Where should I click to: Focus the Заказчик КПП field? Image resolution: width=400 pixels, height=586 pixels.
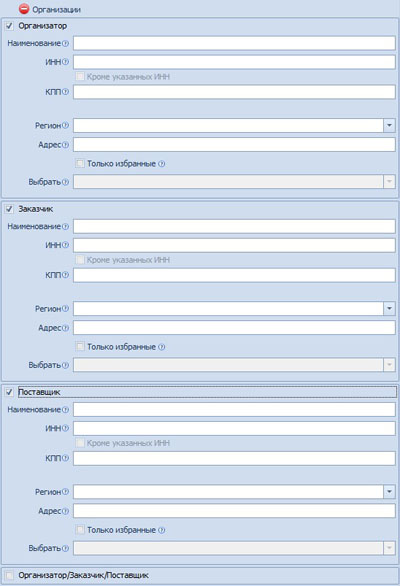click(x=234, y=275)
